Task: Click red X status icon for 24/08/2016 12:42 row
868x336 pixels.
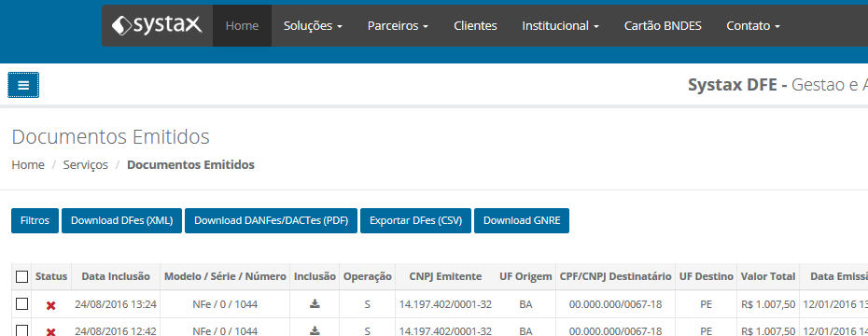Action: 51,331
